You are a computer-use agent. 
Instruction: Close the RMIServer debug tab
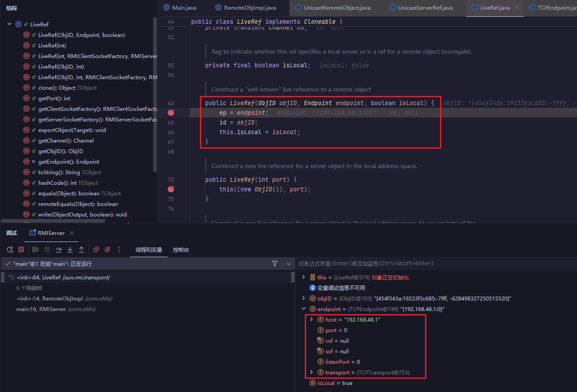pos(72,233)
